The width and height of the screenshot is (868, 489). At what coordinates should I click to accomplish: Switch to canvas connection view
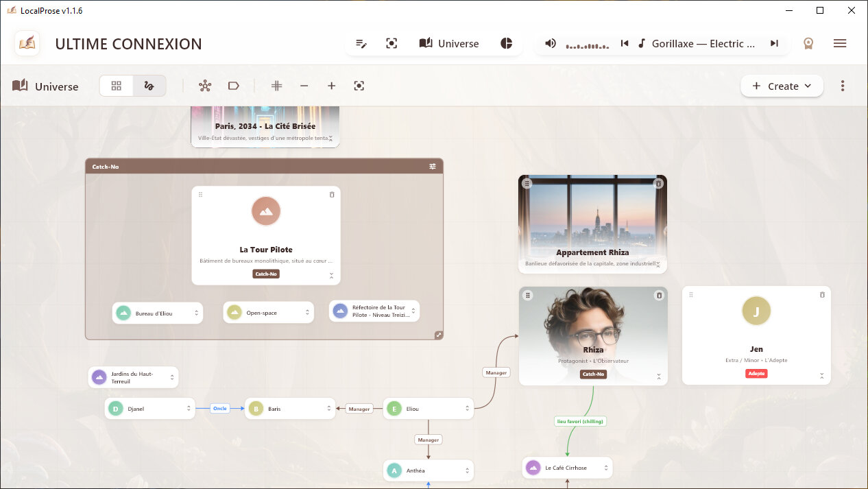click(149, 86)
